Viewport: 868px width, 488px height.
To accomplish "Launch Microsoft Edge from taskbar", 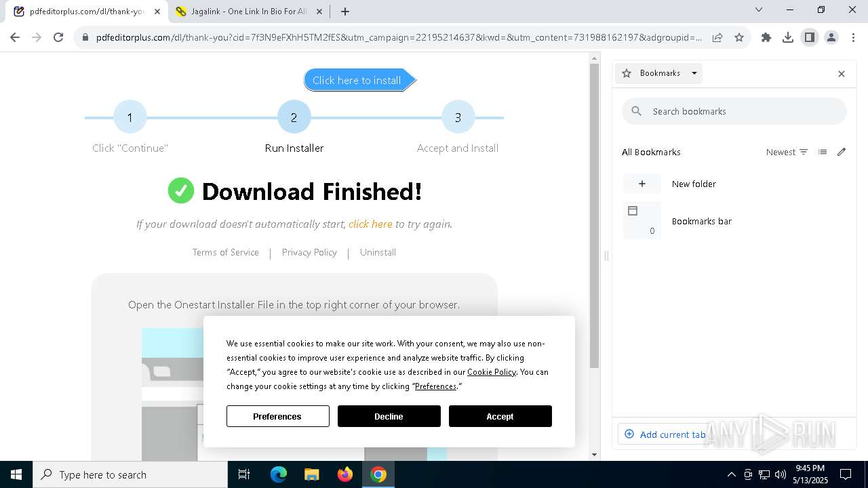I will pyautogui.click(x=279, y=474).
